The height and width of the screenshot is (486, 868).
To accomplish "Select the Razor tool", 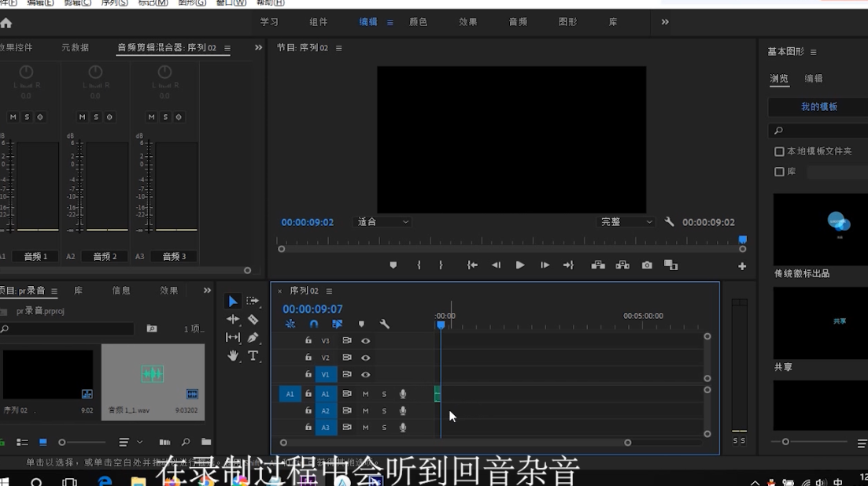I will click(x=253, y=319).
